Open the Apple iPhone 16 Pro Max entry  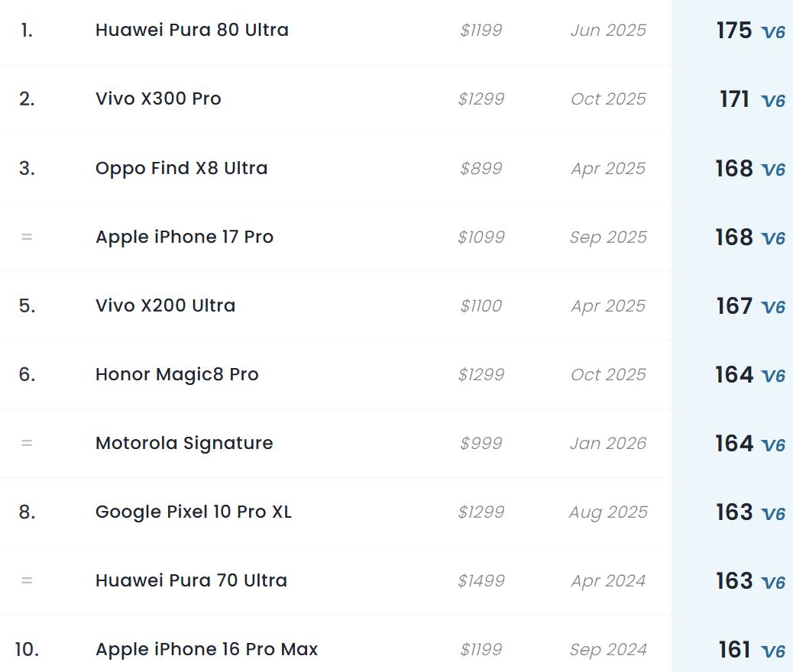tap(206, 649)
